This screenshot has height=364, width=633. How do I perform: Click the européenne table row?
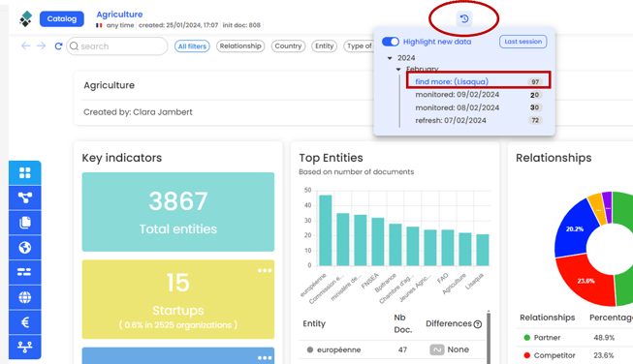[x=394, y=349]
